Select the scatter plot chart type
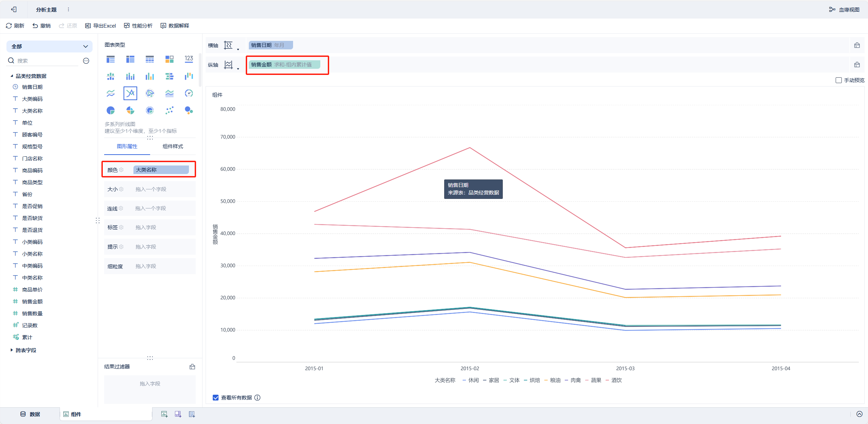Image resolution: width=868 pixels, height=424 pixels. click(x=170, y=110)
